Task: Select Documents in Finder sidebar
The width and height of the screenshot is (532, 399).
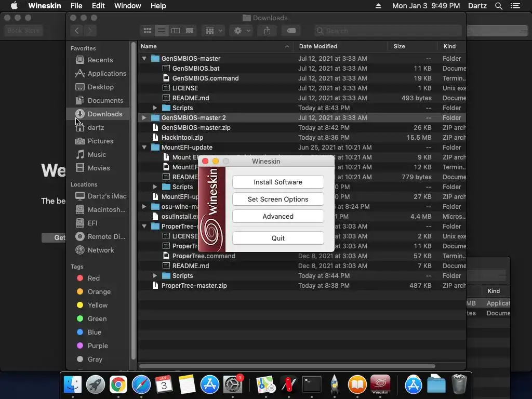Action: point(98,100)
